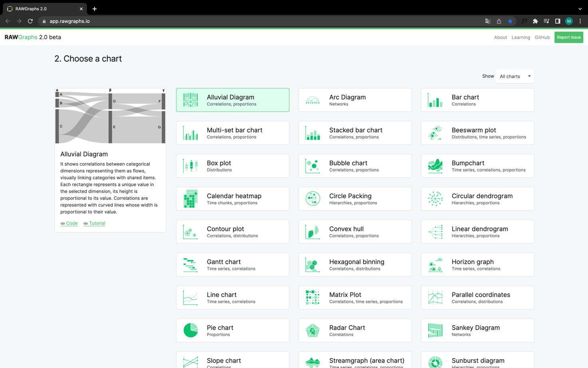
Task: Select the RAWGraphs 2.0 browser tab
Action: tap(45, 9)
